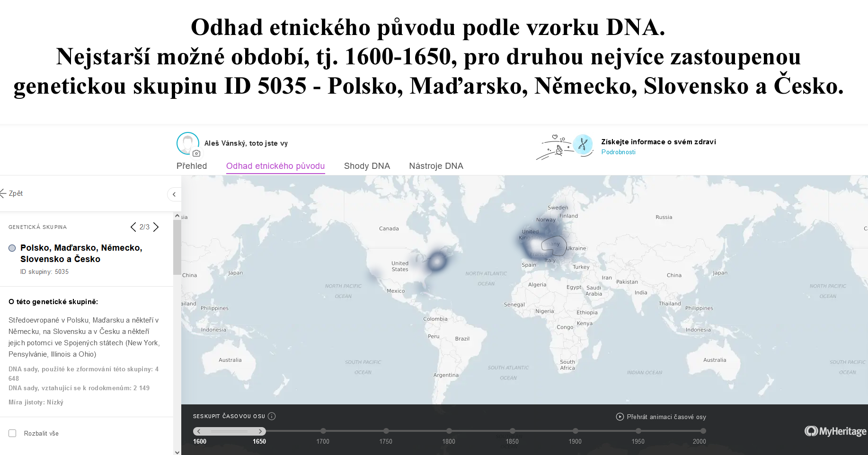Go to next genetic group

click(156, 227)
